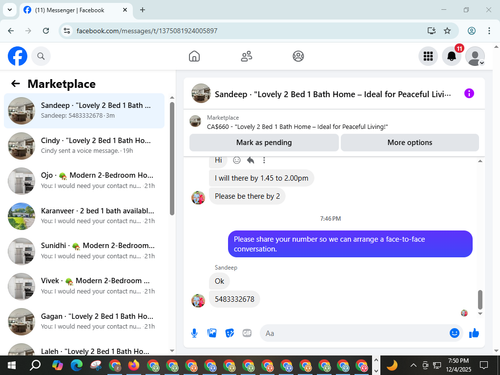Screen dimensions: 500x375
Task: Open the account profile avatar menu
Action: [x=475, y=56]
